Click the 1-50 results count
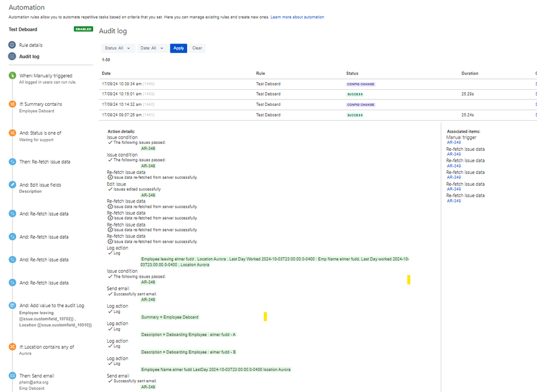Image resolution: width=537 pixels, height=392 pixels. (106, 60)
